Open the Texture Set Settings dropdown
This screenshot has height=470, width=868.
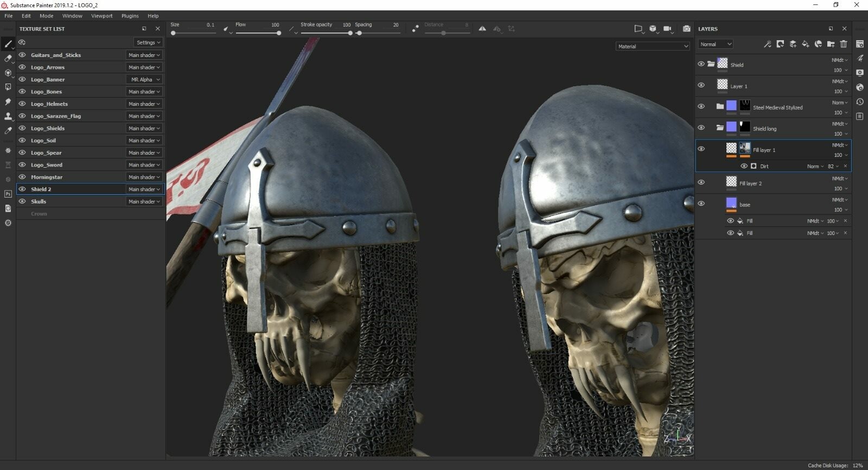(x=148, y=42)
